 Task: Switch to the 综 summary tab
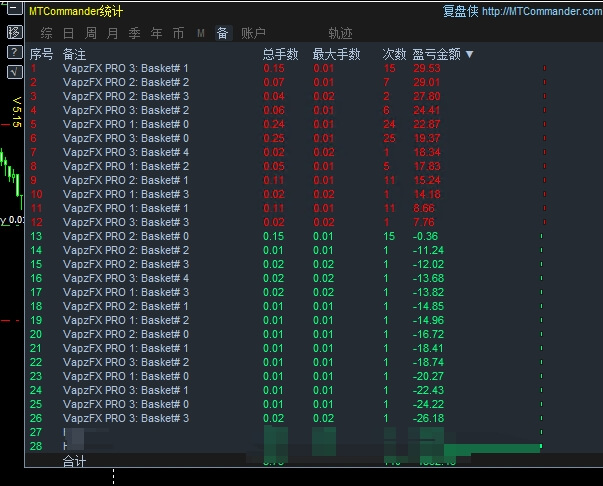[x=46, y=33]
